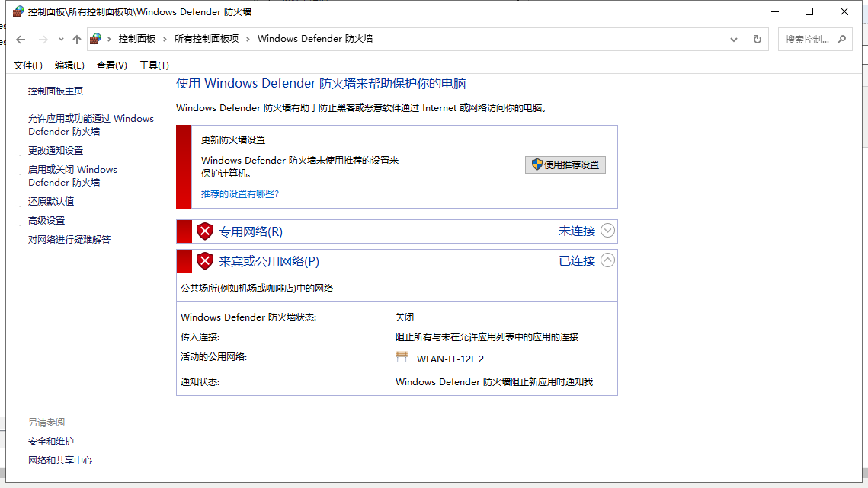Click 还原默认值 link

click(51, 202)
